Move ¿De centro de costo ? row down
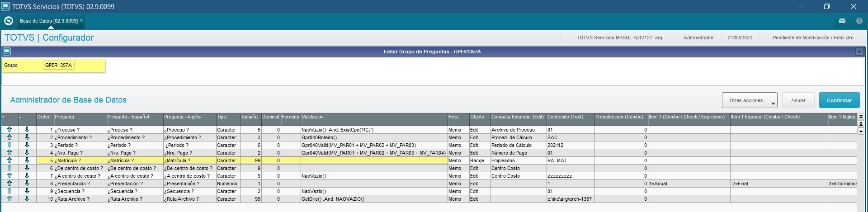This screenshot has width=868, height=212. click(27, 168)
